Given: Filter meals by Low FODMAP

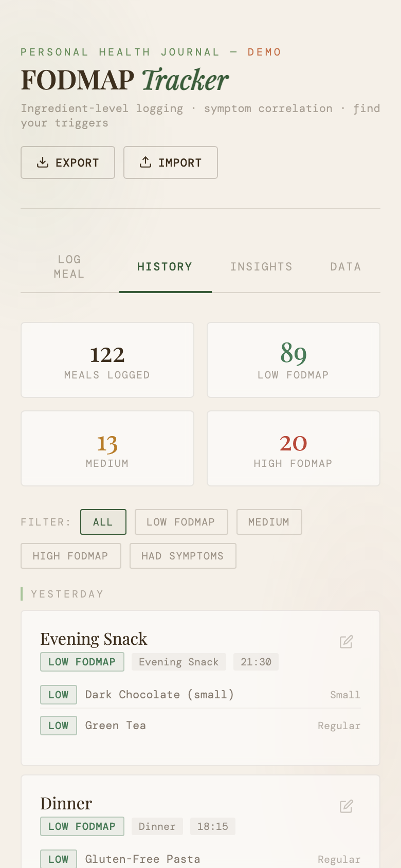Looking at the screenshot, I should (181, 522).
